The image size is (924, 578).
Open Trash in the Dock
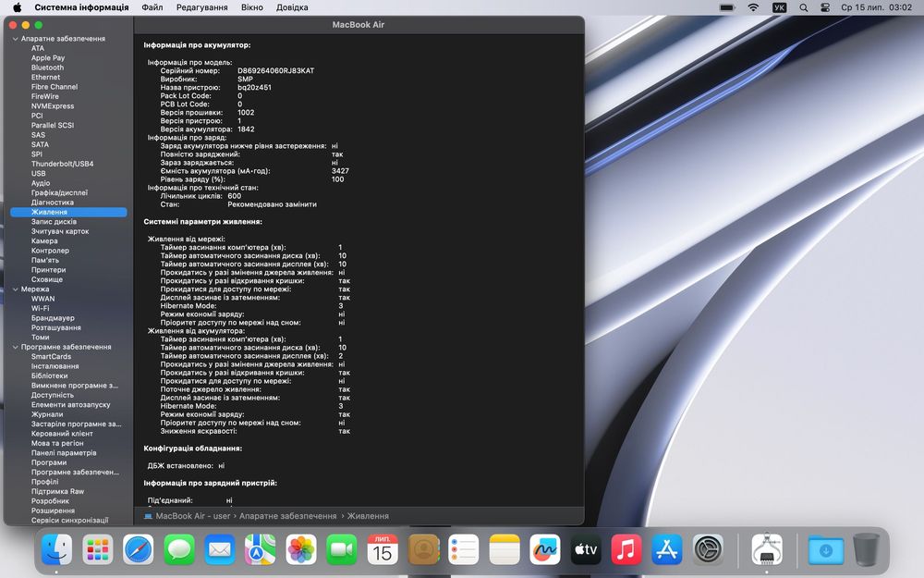(x=867, y=549)
